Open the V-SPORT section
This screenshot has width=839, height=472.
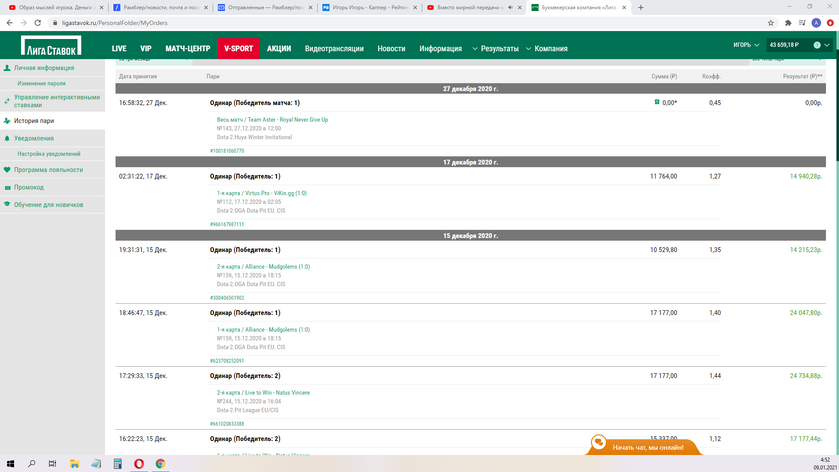(x=238, y=48)
